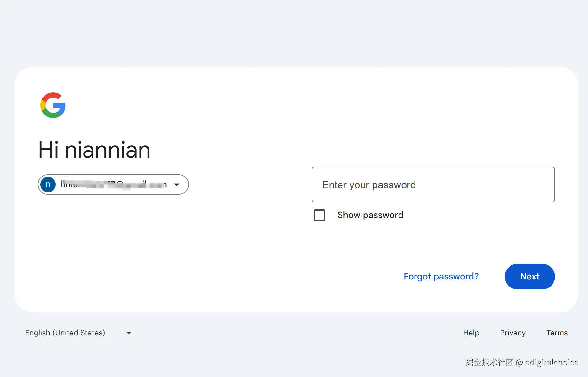
Task: Click the Google logo
Action: click(53, 105)
